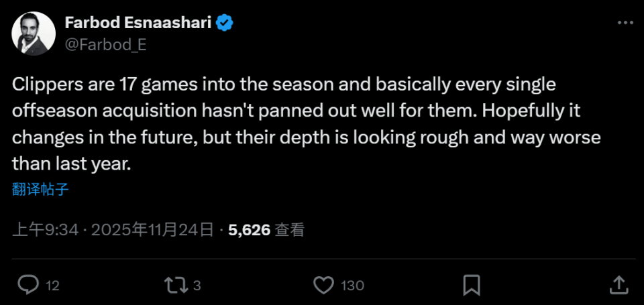The image size is (644, 305).
Task: Click the repost arrows icon
Action: tap(176, 285)
